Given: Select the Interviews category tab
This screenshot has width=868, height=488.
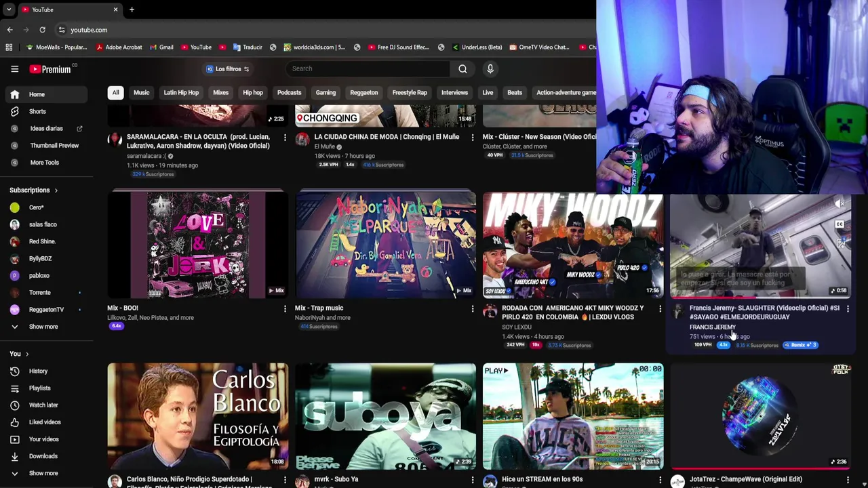Looking at the screenshot, I should tap(454, 93).
